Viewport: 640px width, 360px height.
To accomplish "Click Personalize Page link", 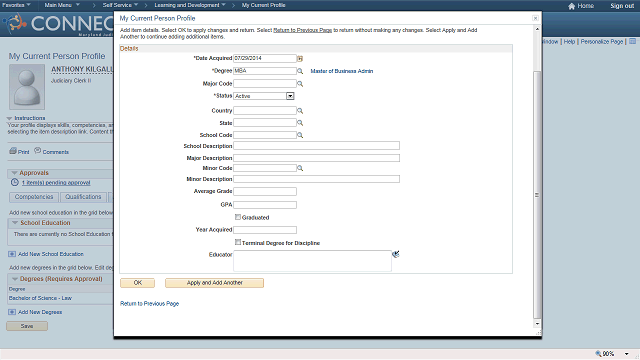I will pyautogui.click(x=602, y=42).
